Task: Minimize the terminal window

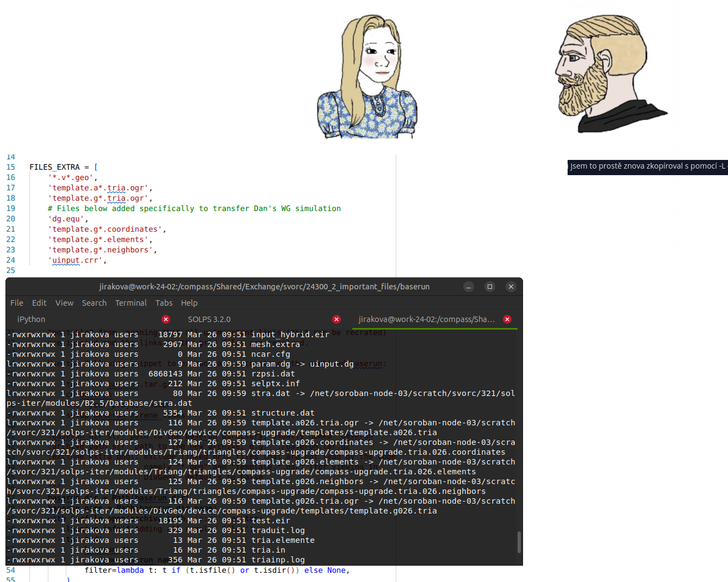Action: [469, 287]
